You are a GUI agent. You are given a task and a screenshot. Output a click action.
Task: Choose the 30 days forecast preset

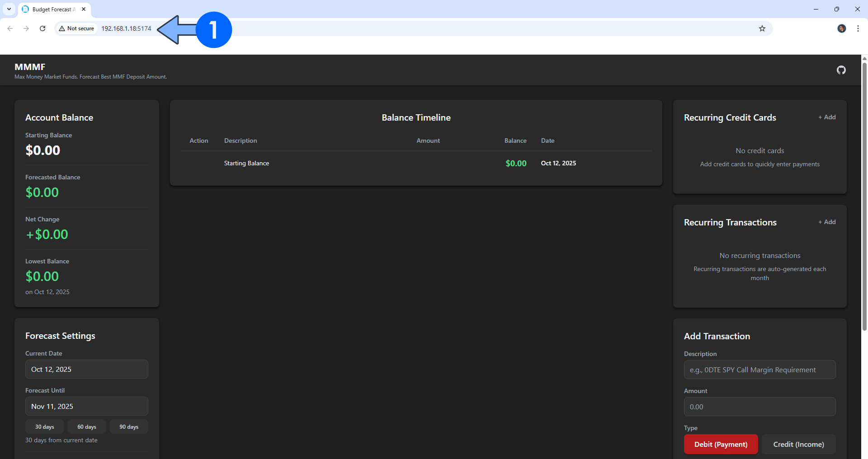coord(44,426)
